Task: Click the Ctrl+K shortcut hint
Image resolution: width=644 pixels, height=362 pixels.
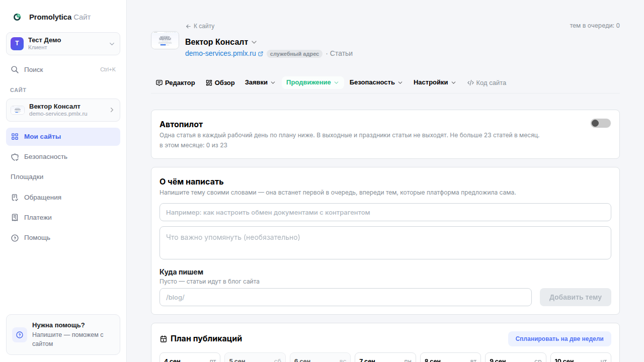Action: (x=108, y=70)
